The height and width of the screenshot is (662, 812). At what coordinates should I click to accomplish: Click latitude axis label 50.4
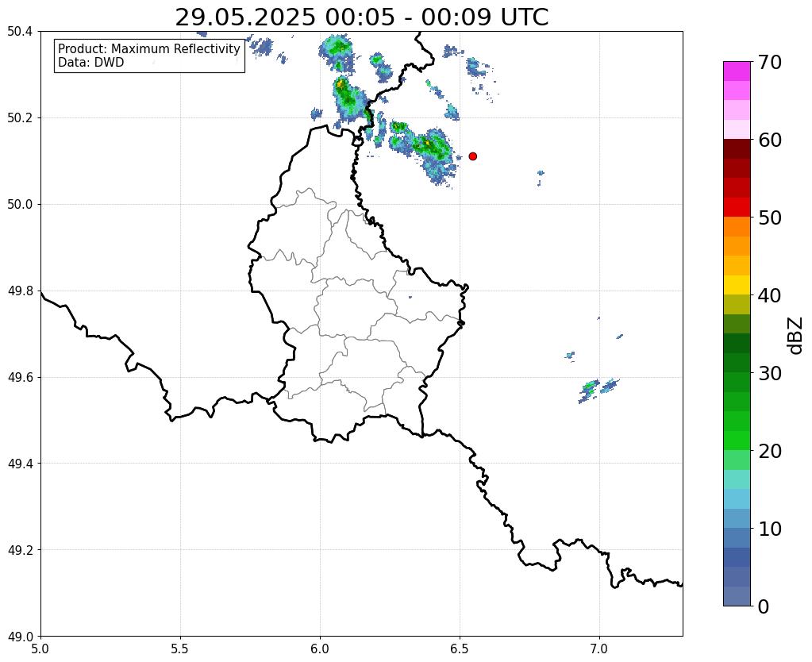click(20, 32)
